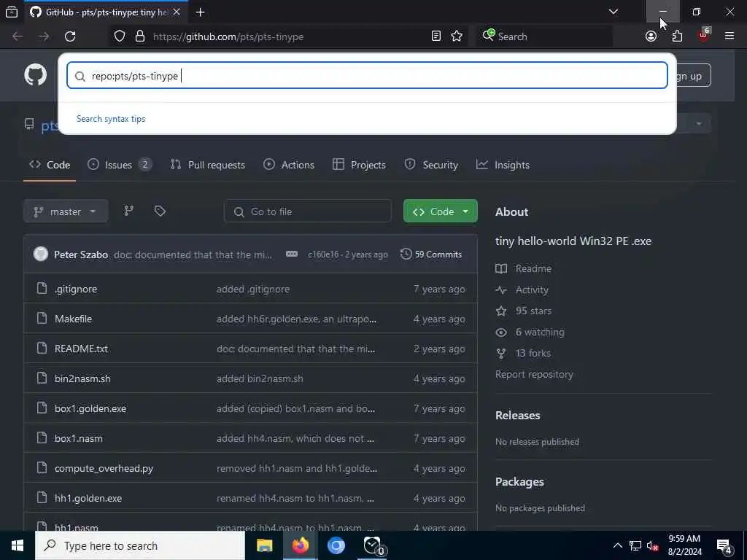The height and width of the screenshot is (560, 747).
Task: Open the Makefile file
Action: (x=74, y=319)
